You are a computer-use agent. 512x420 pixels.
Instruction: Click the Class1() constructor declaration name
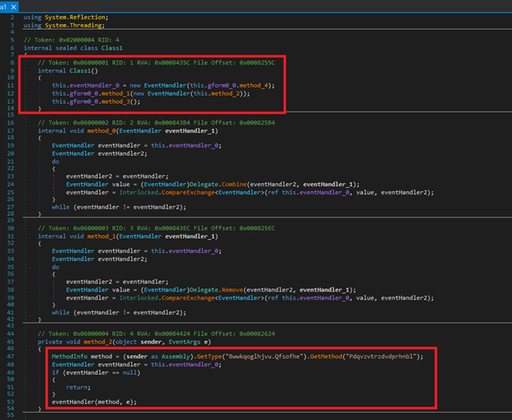[79, 70]
